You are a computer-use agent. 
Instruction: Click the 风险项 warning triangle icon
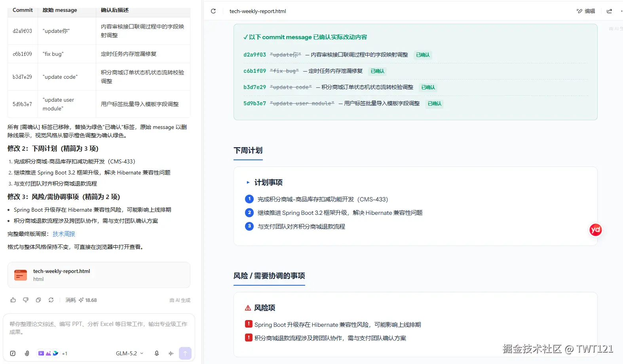pos(248,308)
